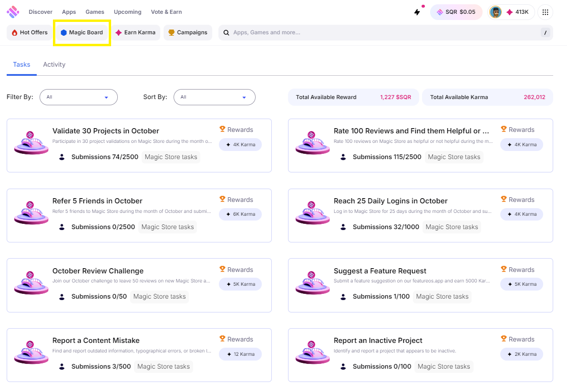
Task: Expand the Filter By dropdown
Action: [x=79, y=97]
